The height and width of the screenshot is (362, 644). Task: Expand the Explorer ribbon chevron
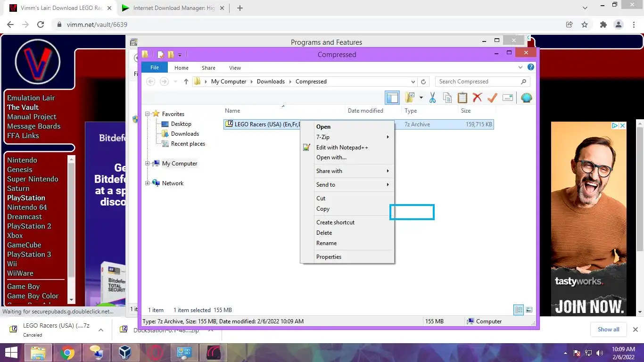pos(521,67)
